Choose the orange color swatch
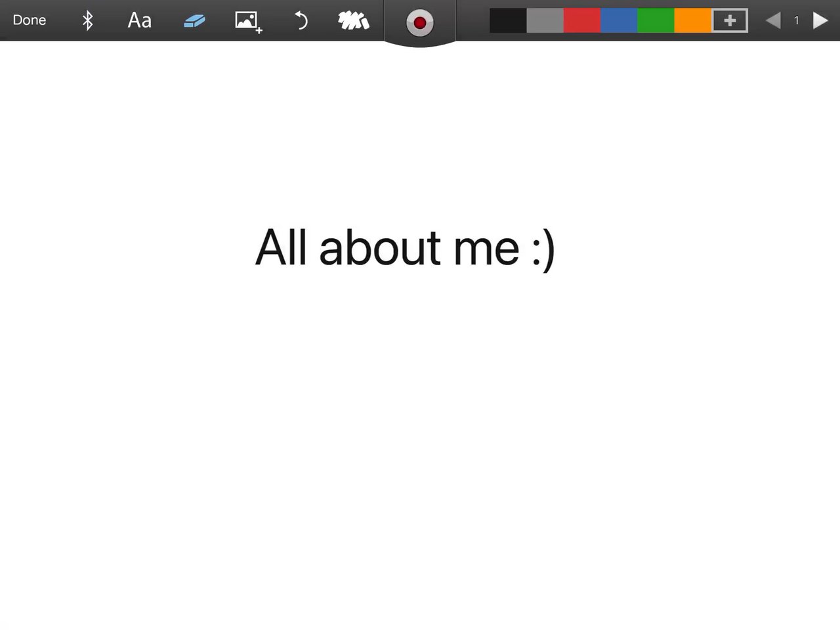The height and width of the screenshot is (630, 840). pos(693,20)
